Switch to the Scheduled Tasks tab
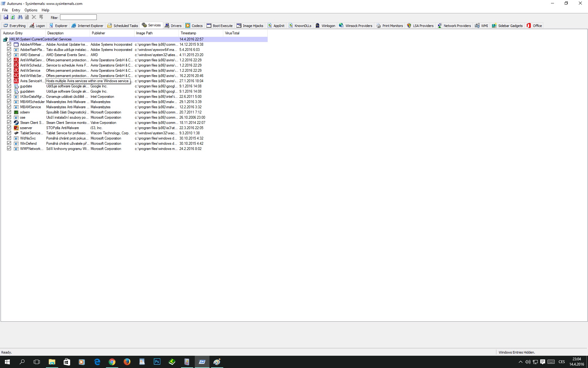588x368 pixels. coord(123,26)
